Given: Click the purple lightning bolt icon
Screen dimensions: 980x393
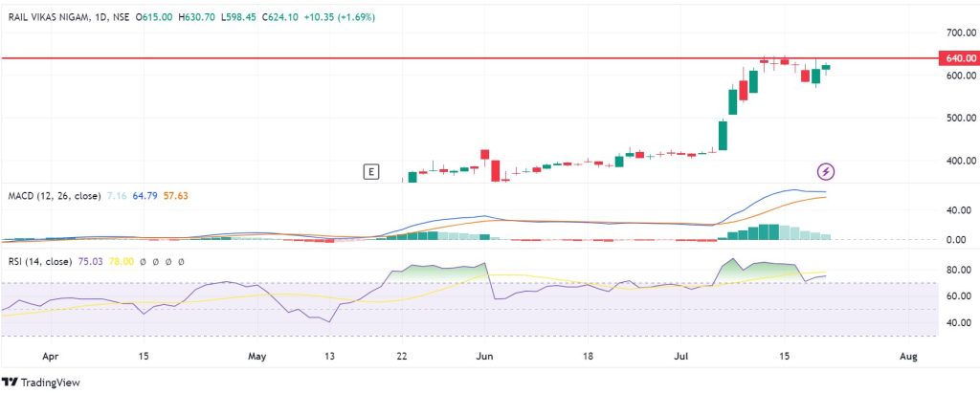Looking at the screenshot, I should tap(826, 171).
